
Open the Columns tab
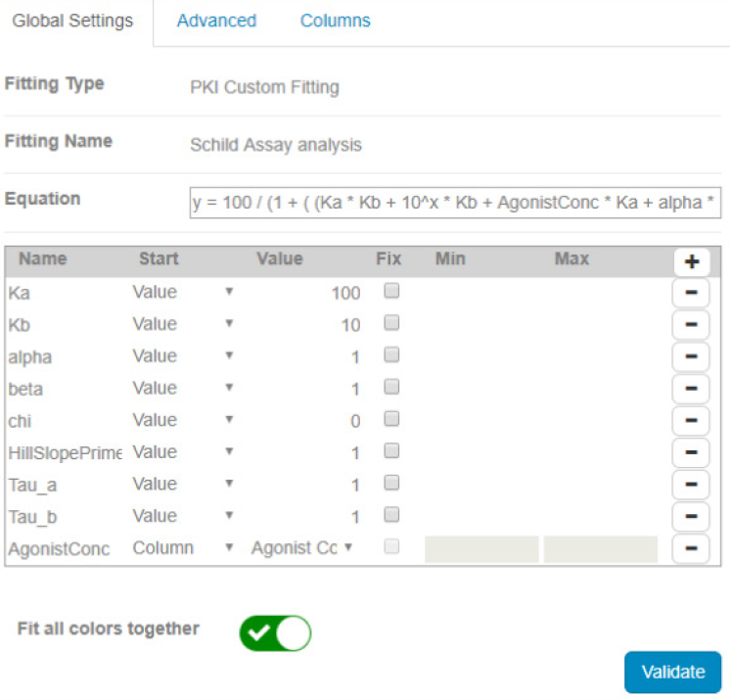[x=335, y=21]
